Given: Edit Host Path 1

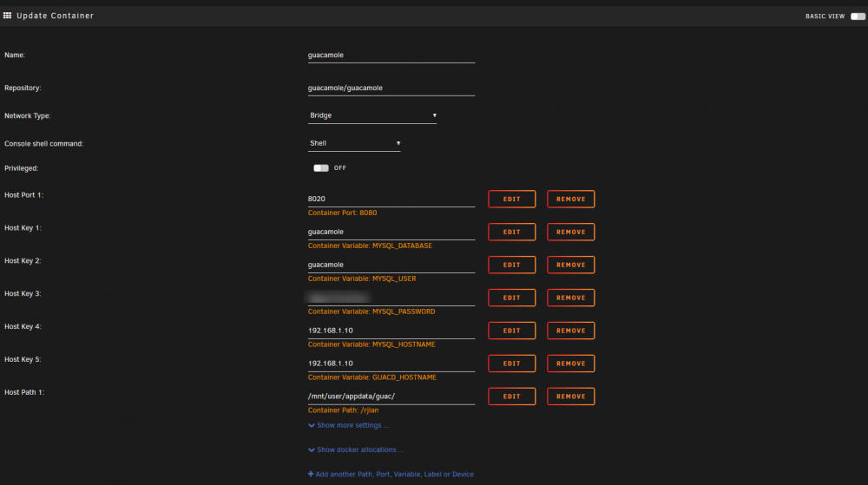Looking at the screenshot, I should tap(511, 397).
